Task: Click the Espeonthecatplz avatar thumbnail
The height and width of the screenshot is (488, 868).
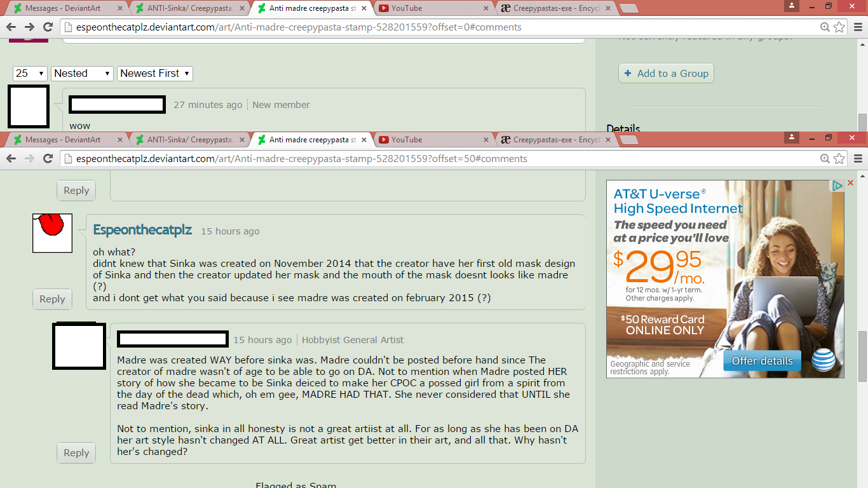Action: (x=52, y=233)
